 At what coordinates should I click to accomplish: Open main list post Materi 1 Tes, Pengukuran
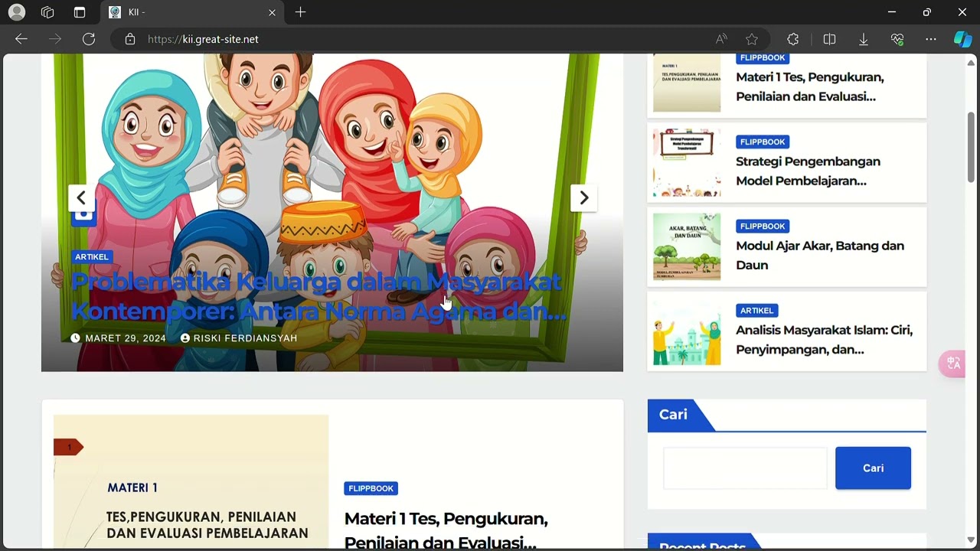coord(446,530)
